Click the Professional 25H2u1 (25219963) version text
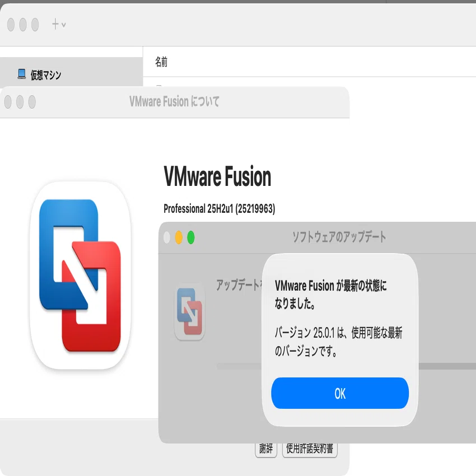Screen dimensions: 476x476 click(x=219, y=208)
